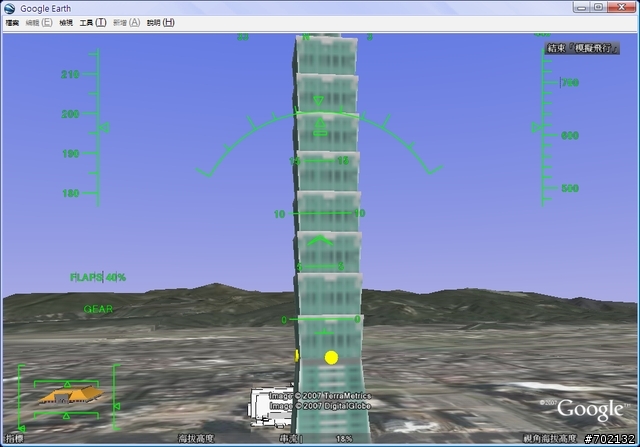
Task: Click the left 0 pitch ladder label
Action: [x=284, y=320]
